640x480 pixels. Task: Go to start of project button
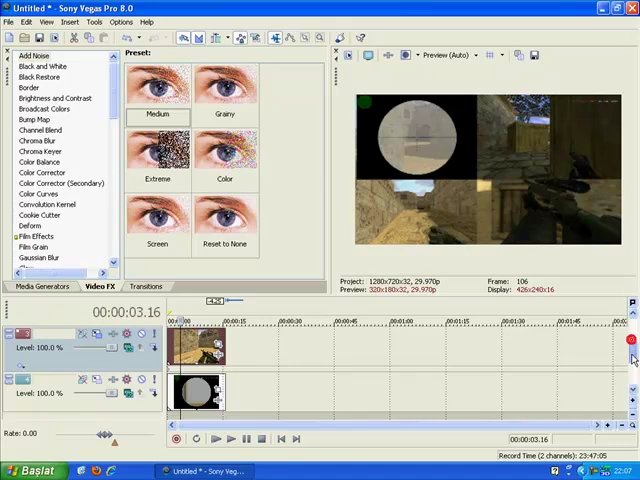pos(281,439)
